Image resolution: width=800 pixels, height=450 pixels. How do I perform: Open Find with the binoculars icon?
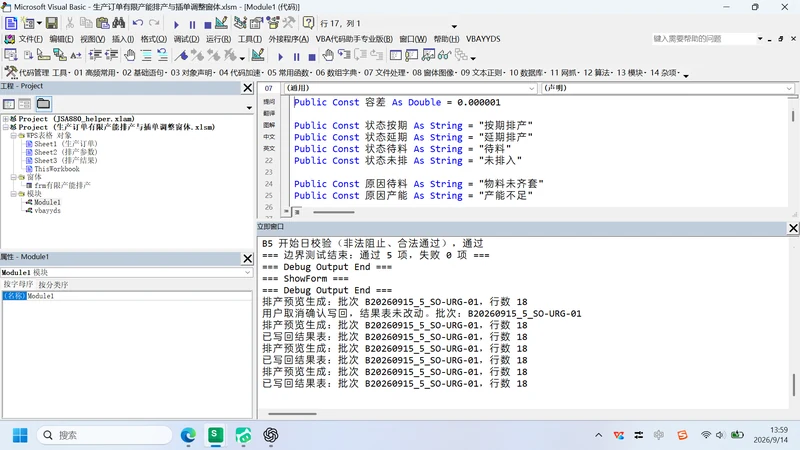(119, 23)
